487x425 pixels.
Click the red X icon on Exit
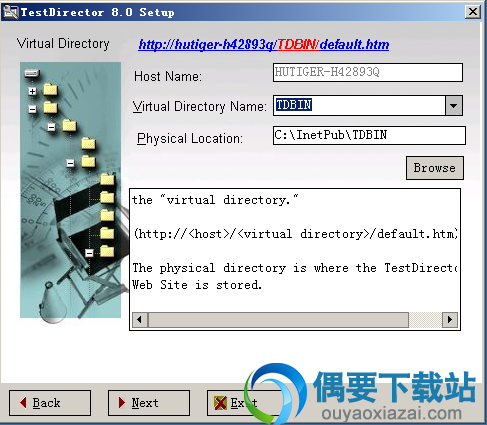(220, 403)
